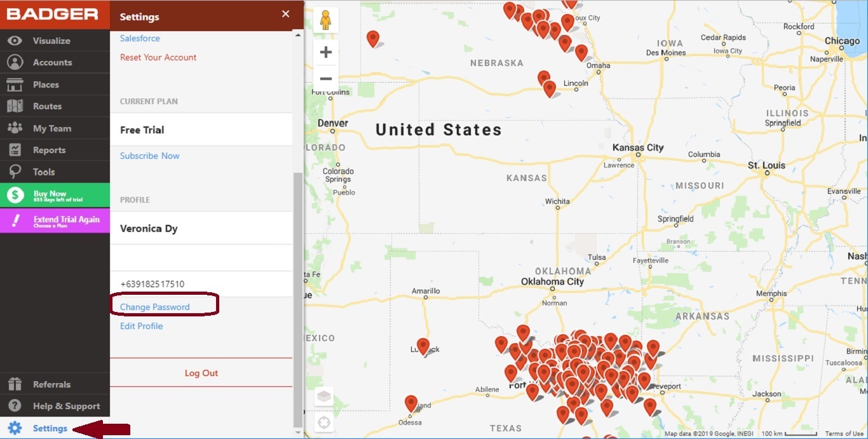Open Change Password
The height and width of the screenshot is (439, 868).
(x=155, y=306)
